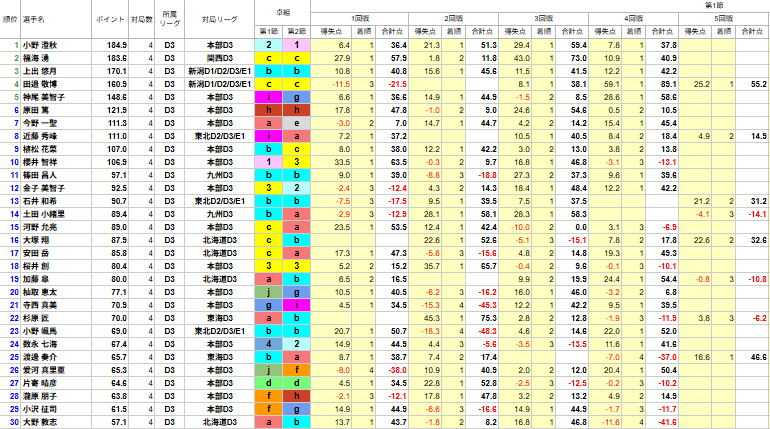Click magenta 'i' cell in rank 5 row

pos(269,97)
